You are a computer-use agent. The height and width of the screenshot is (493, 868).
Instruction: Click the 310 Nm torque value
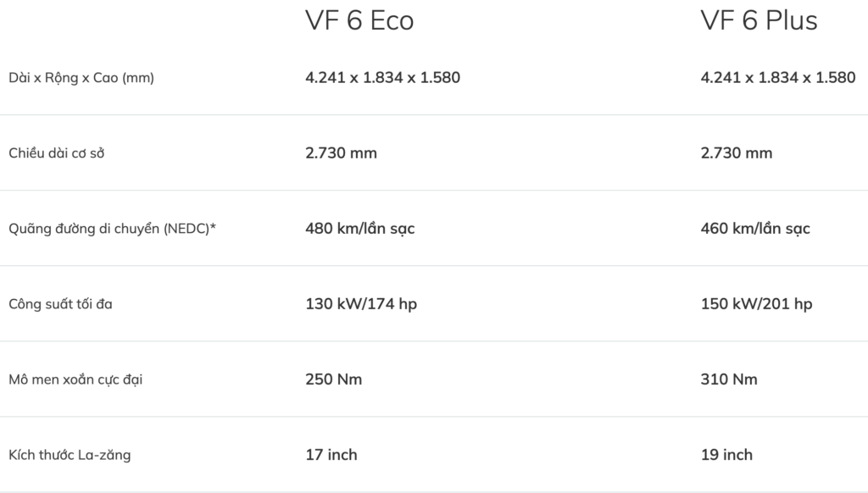(729, 379)
